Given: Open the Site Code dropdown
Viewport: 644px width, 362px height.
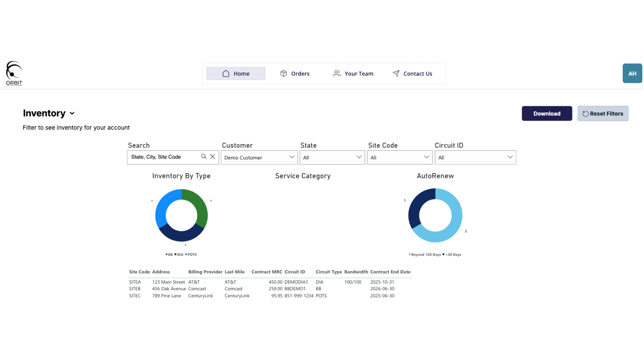Looking at the screenshot, I should click(399, 157).
